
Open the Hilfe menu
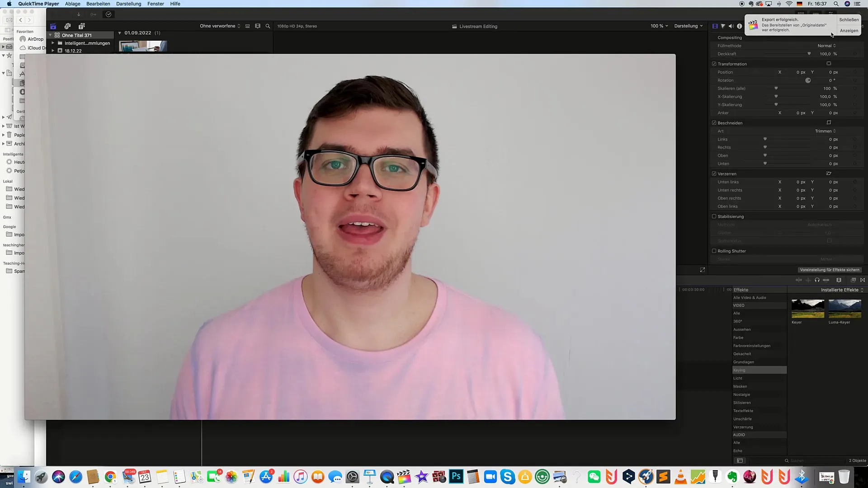click(175, 4)
